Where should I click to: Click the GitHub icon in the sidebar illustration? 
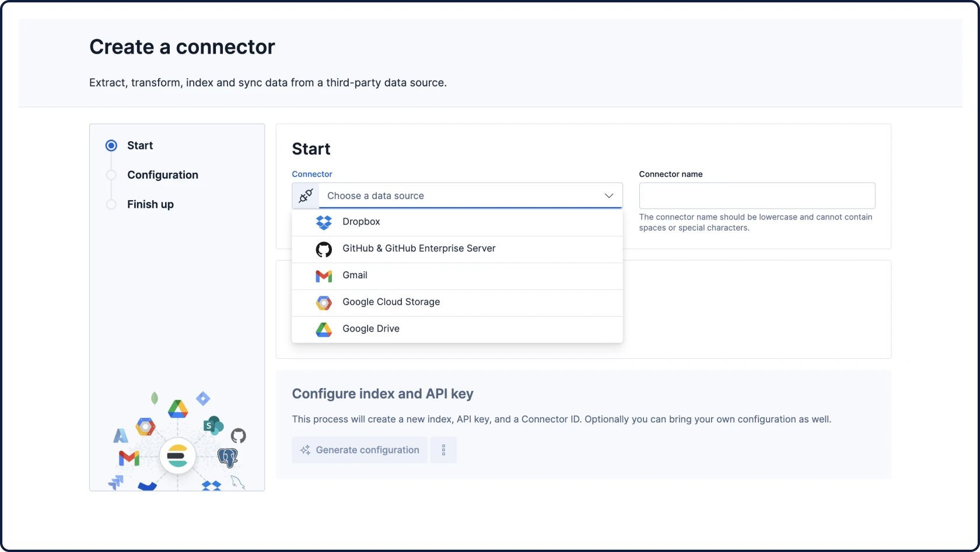pos(238,435)
